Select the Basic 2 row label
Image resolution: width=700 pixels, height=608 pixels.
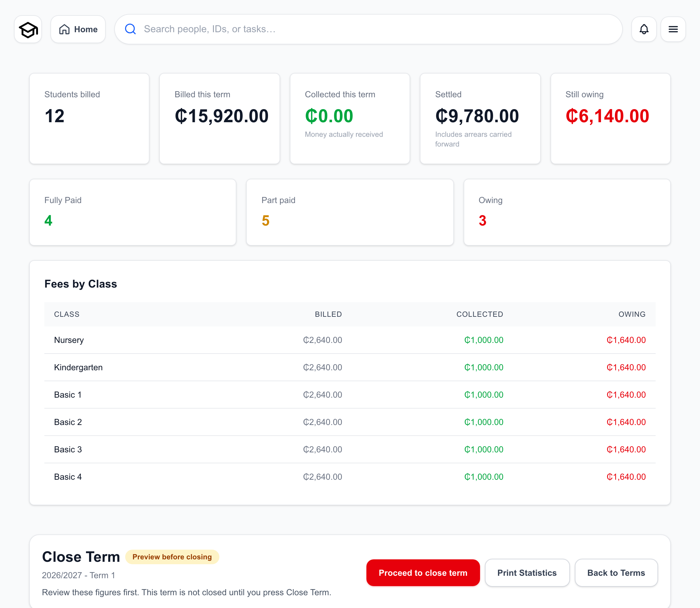coord(68,422)
